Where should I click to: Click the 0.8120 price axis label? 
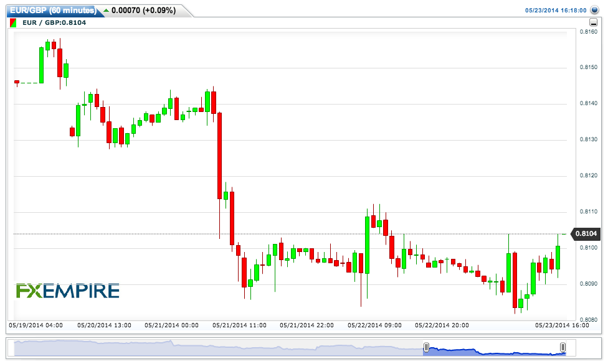588,176
